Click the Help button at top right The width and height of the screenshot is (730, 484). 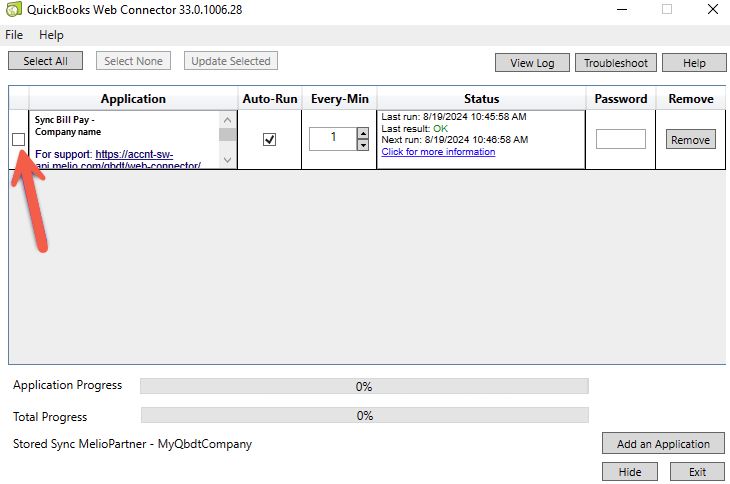(694, 62)
